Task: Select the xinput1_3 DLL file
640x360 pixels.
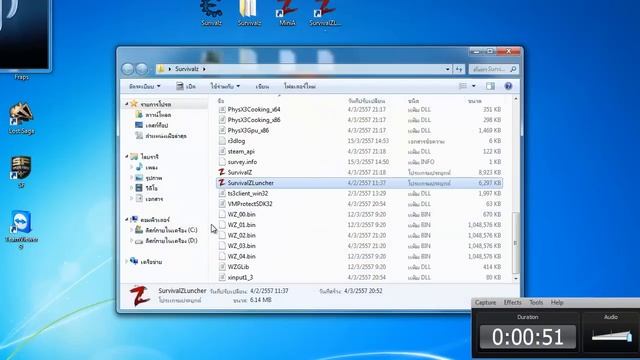Action: (x=359, y=278)
